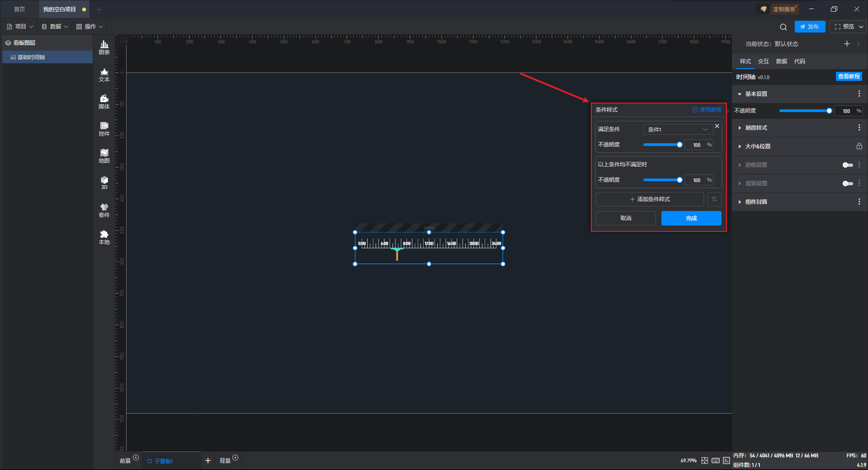This screenshot has height=470, width=868.
Task: Open 基本设置 more options dots
Action: click(859, 94)
